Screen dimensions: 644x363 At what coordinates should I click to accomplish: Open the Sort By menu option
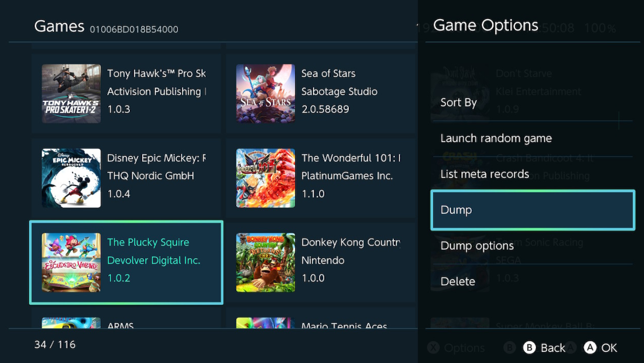pos(459,103)
